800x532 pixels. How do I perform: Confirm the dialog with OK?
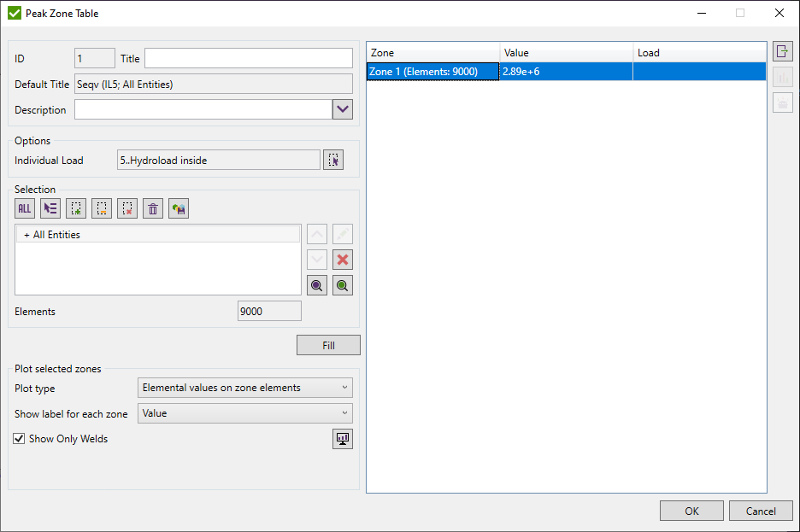[x=691, y=510]
